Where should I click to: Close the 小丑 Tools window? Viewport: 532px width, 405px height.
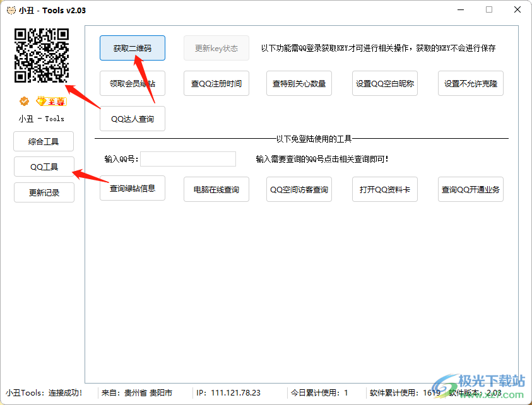[517, 10]
